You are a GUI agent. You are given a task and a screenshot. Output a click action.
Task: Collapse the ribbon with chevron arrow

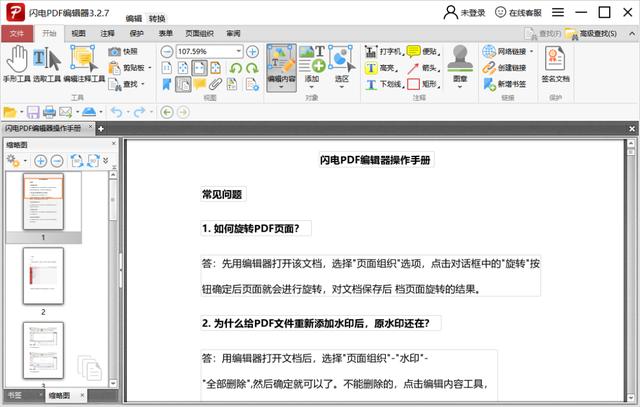click(x=632, y=34)
